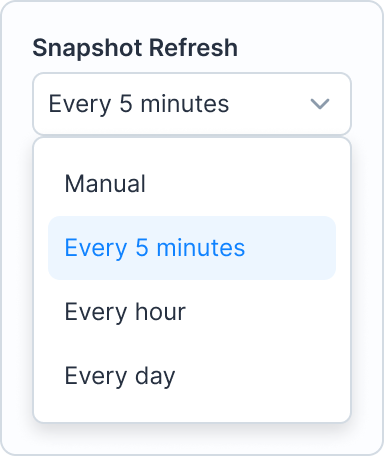Select the Manual refresh option
The height and width of the screenshot is (456, 384).
click(x=192, y=184)
